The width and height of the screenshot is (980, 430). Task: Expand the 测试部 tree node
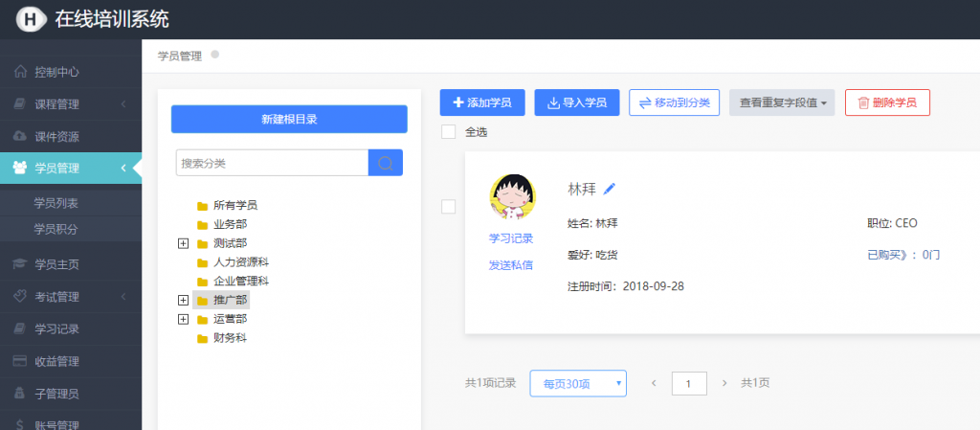click(183, 244)
